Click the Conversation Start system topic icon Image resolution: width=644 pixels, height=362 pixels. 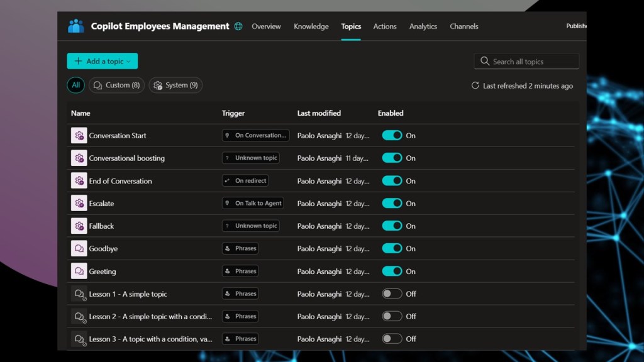click(x=79, y=136)
